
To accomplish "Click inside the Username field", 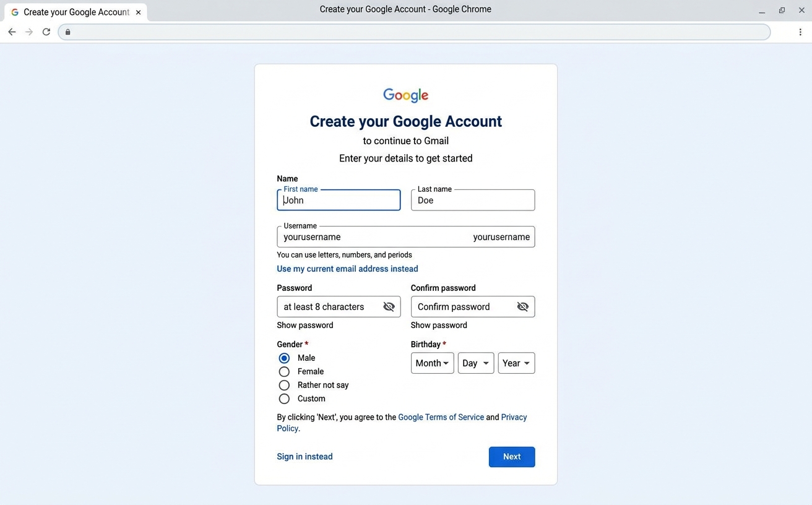I will 371,237.
